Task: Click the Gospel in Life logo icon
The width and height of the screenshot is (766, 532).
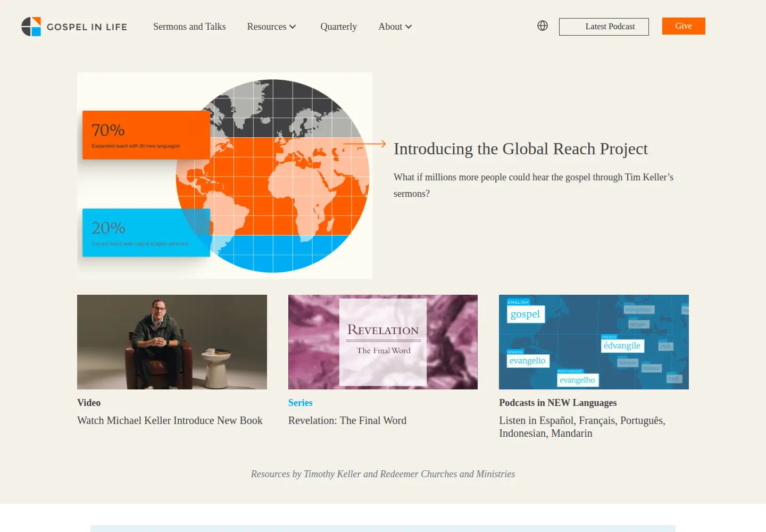Action: [x=31, y=27]
